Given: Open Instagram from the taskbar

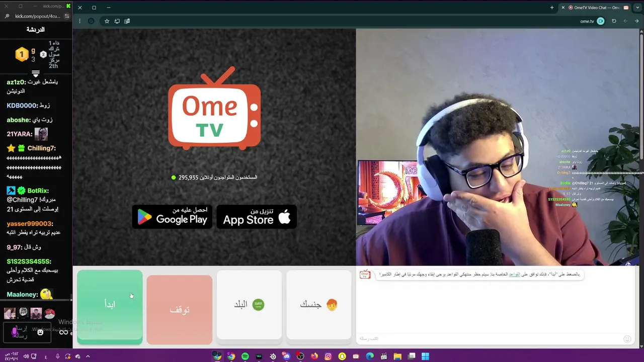Looking at the screenshot, I should pyautogui.click(x=328, y=356).
